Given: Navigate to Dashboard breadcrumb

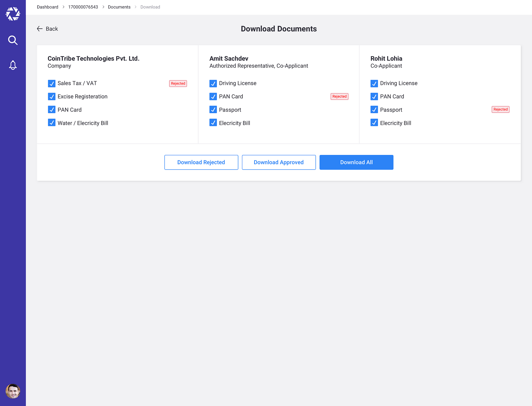Looking at the screenshot, I should [x=48, y=7].
